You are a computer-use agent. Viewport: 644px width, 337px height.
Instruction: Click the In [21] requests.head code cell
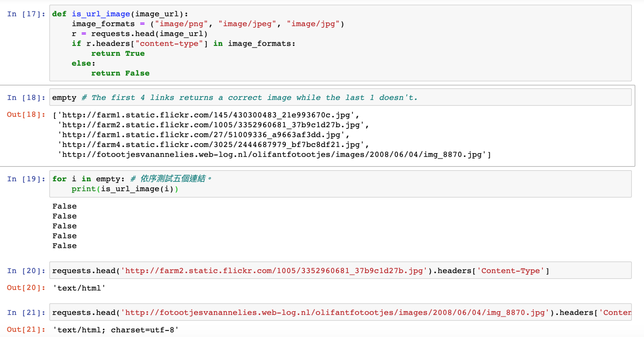340,312
